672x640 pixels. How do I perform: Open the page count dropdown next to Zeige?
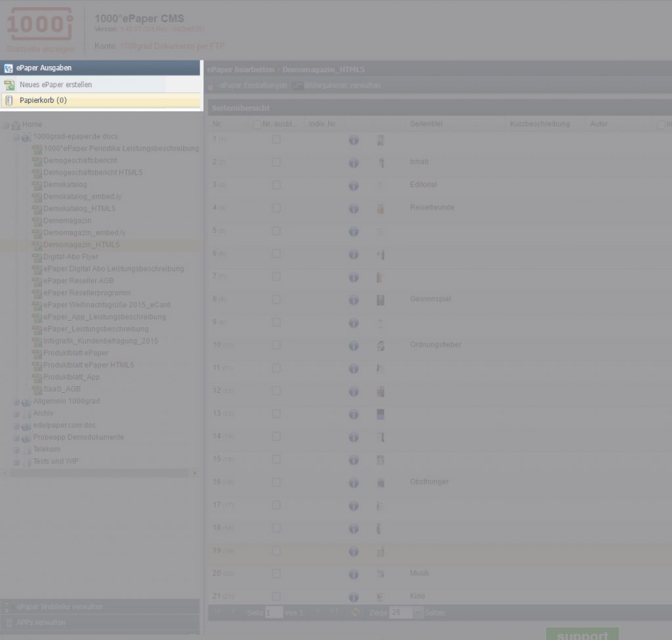pos(418,612)
